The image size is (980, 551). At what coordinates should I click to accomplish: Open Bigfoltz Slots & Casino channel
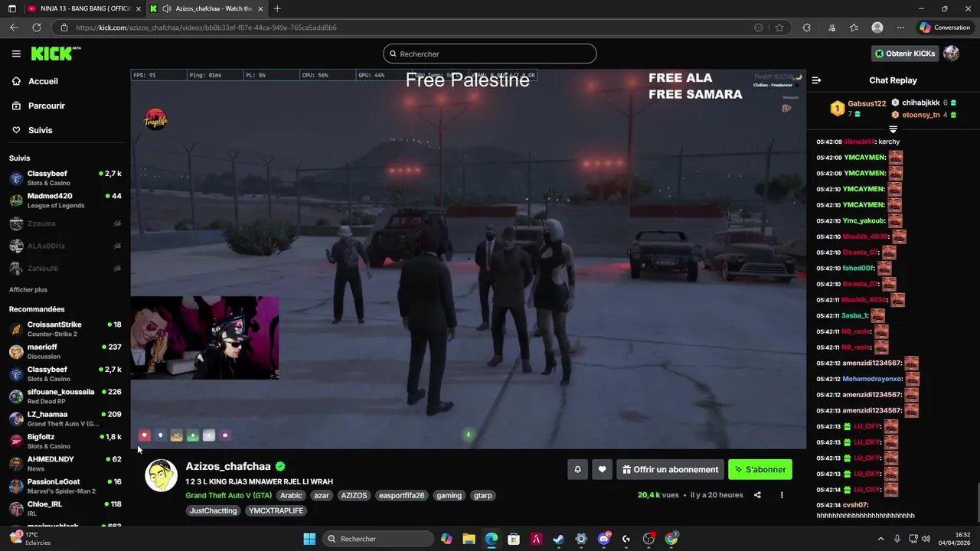[x=65, y=441]
